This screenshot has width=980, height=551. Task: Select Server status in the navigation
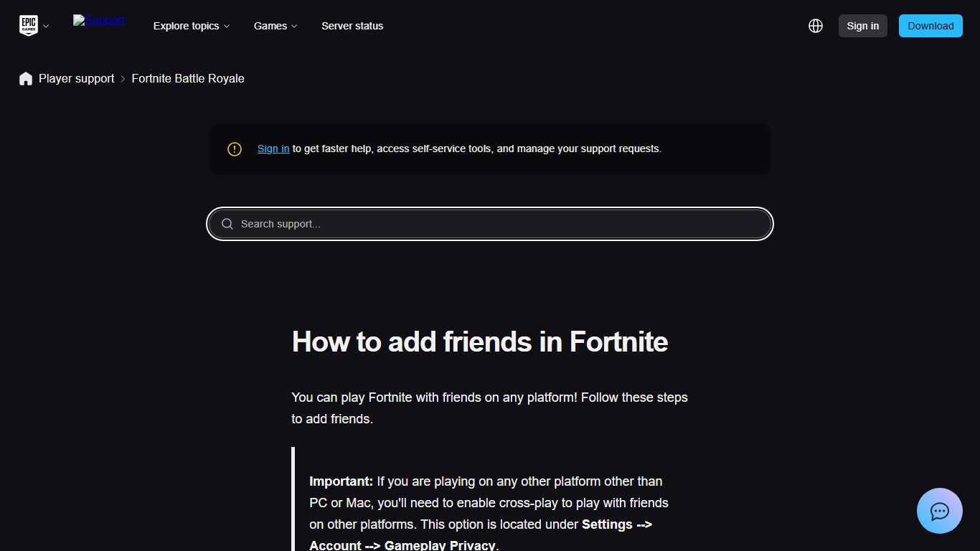[x=352, y=26]
